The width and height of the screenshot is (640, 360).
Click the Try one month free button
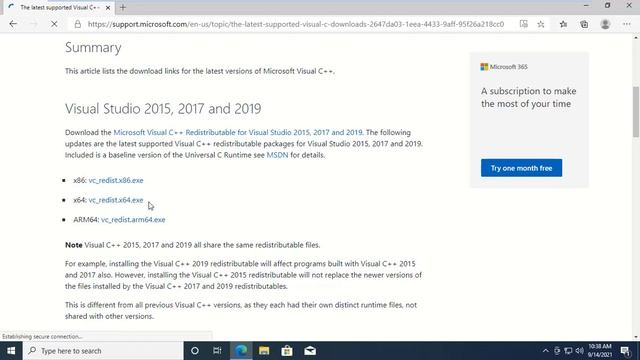(x=521, y=168)
